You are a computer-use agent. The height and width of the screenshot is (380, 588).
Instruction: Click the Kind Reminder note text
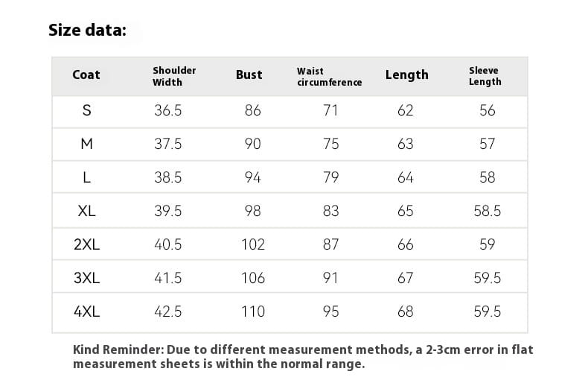click(x=303, y=357)
